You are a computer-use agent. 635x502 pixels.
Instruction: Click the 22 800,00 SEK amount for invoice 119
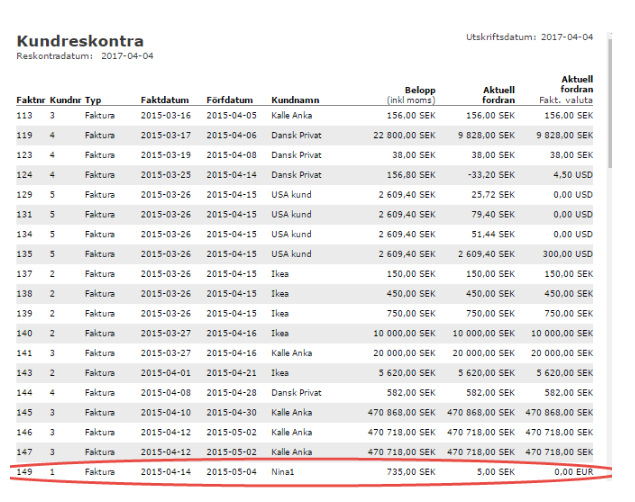[x=403, y=135]
